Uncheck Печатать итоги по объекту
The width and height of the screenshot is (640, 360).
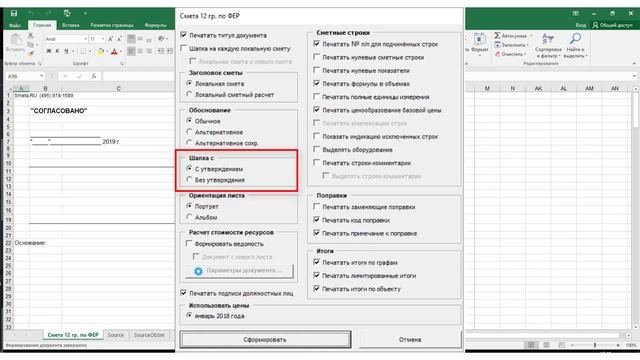(x=317, y=289)
